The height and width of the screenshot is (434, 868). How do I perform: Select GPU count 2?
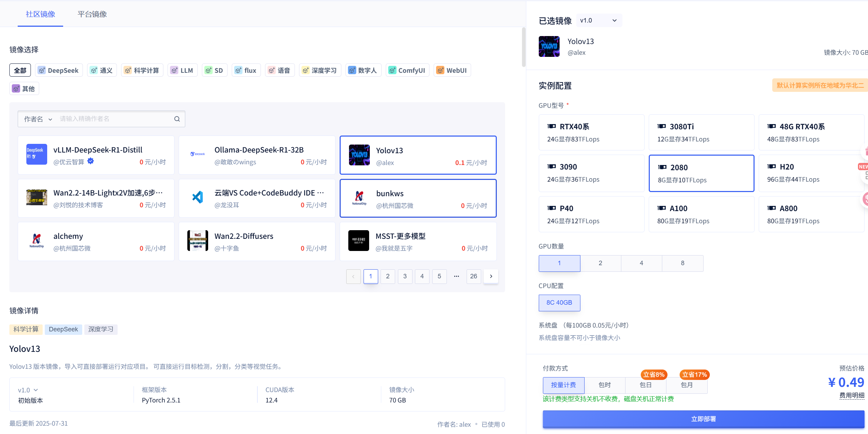[x=601, y=263]
